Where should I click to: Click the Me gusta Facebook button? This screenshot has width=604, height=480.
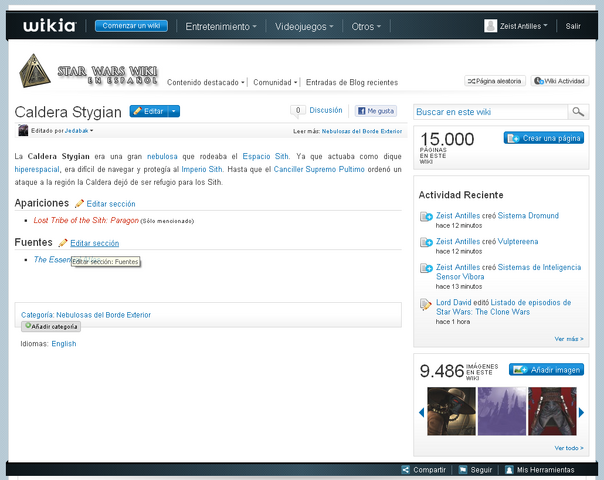(376, 111)
